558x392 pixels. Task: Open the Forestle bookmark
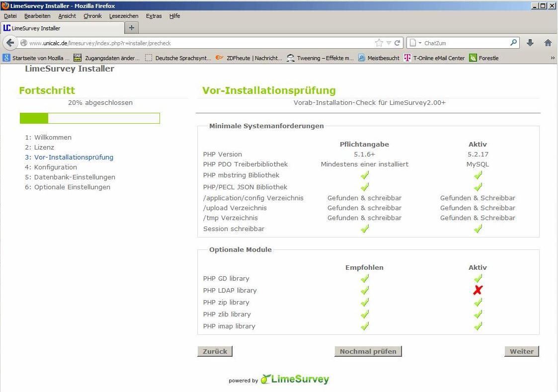[484, 58]
